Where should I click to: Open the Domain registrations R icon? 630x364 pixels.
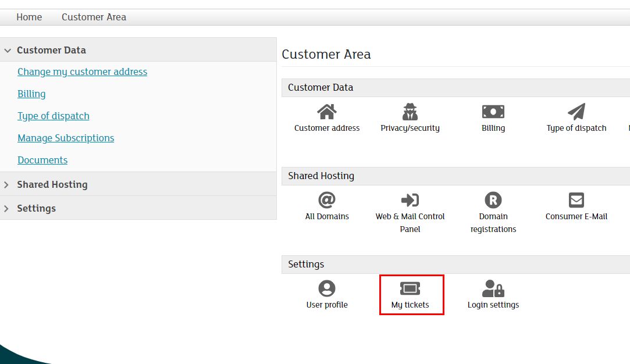493,200
